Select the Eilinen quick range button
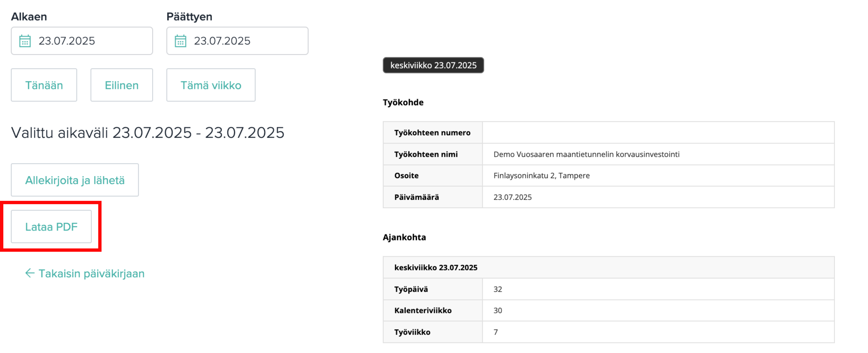Viewport: 868px width, 353px height. point(122,85)
